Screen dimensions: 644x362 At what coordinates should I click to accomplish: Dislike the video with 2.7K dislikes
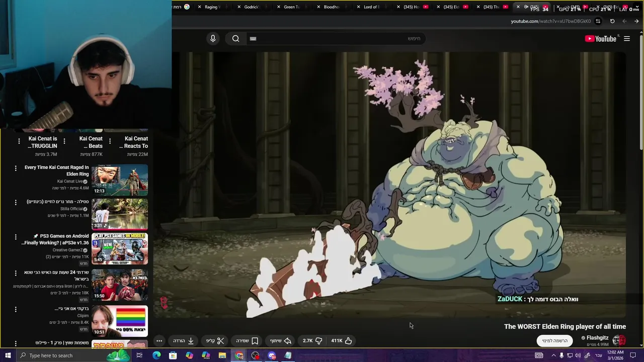pos(312,341)
